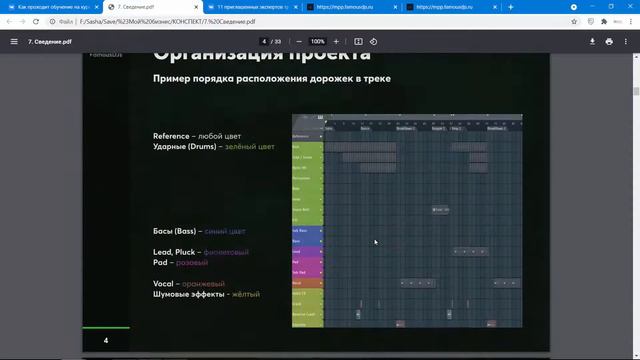640x360 pixels.
Task: Download the PDF file
Action: 592,42
